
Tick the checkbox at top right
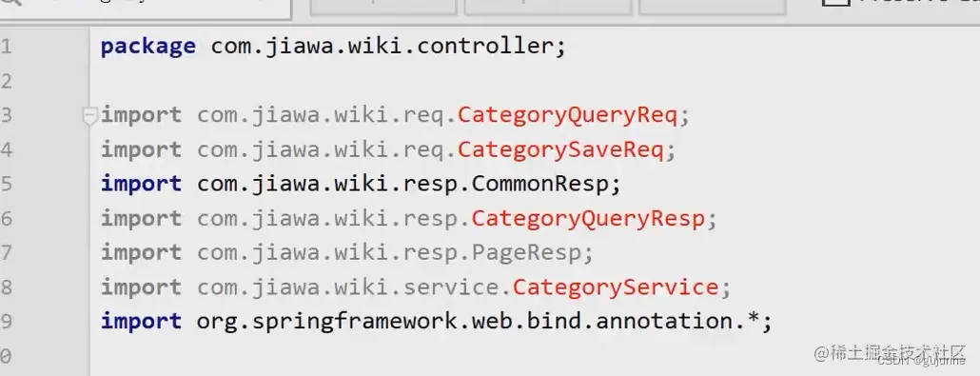tap(835, 3)
